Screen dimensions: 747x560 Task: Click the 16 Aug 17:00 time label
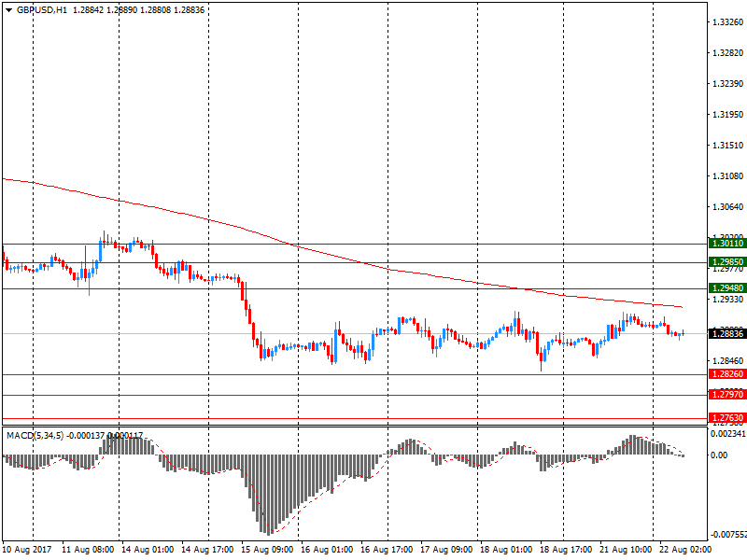click(x=387, y=550)
